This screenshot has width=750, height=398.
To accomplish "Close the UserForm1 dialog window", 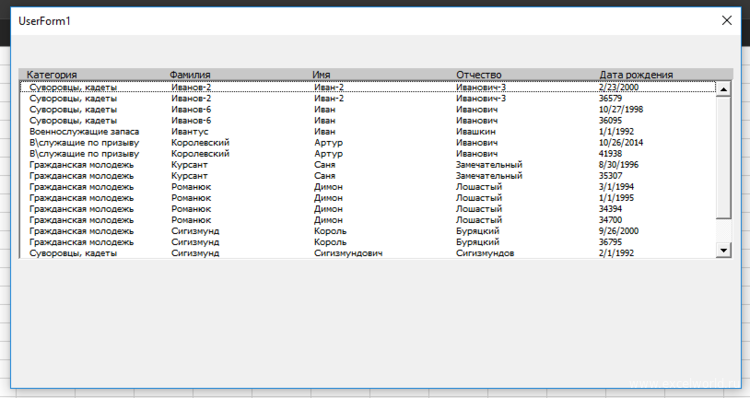I will (727, 21).
